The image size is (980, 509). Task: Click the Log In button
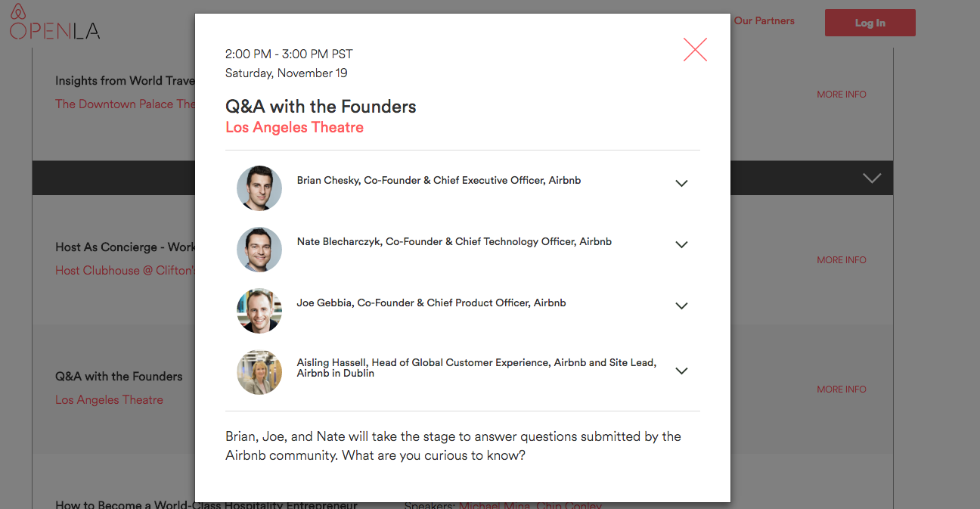click(870, 23)
